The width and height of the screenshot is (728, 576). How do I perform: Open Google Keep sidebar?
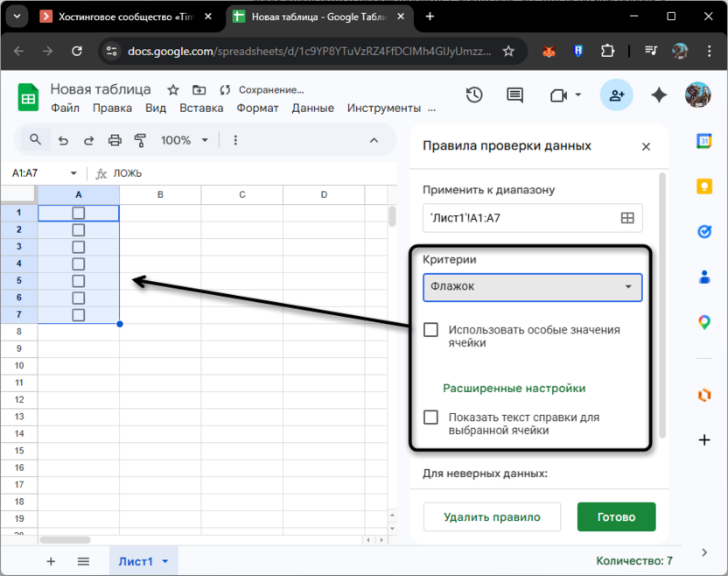point(704,186)
